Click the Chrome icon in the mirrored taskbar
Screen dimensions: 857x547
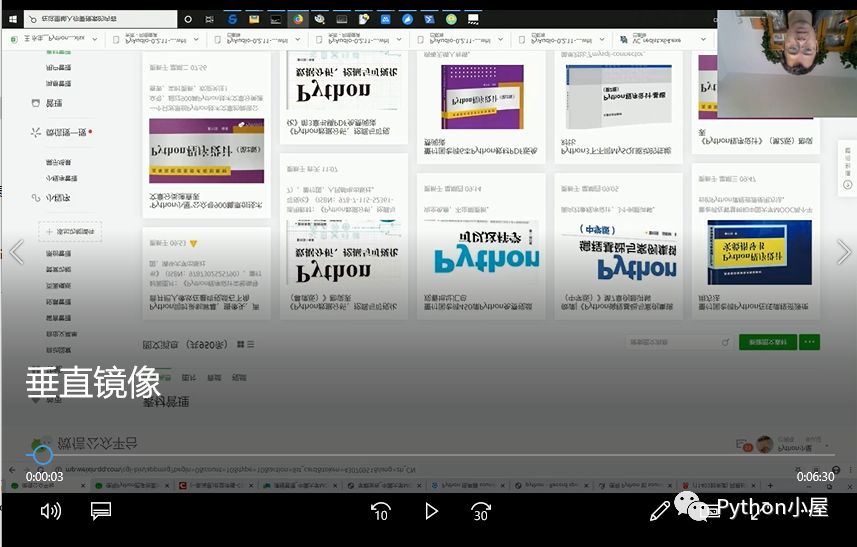[297, 19]
